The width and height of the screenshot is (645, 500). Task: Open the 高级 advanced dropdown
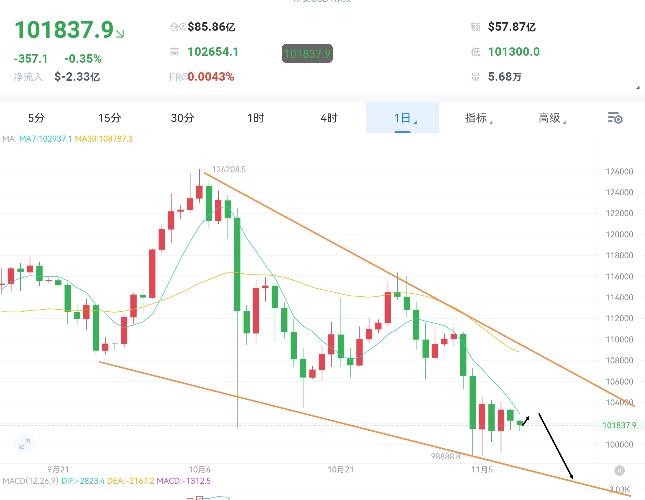[x=552, y=118]
